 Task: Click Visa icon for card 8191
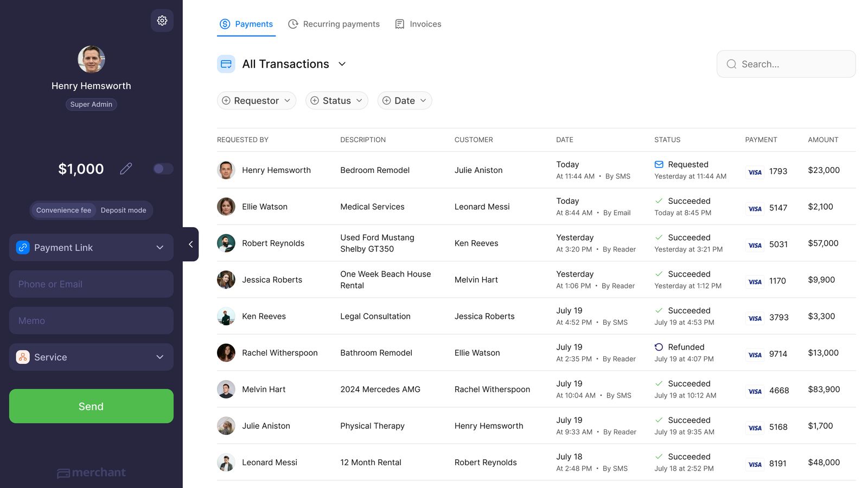[x=755, y=464]
